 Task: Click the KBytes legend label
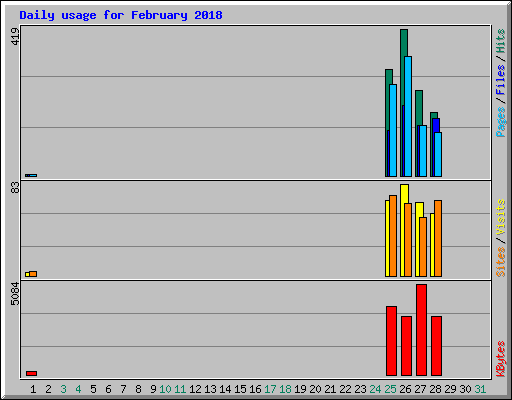coord(500,359)
